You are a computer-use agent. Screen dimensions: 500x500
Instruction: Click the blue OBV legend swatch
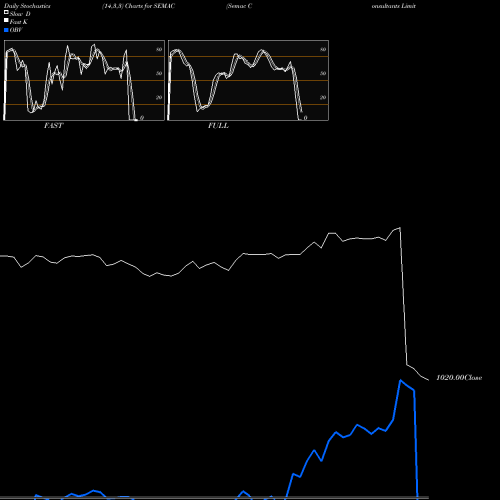click(x=6, y=30)
